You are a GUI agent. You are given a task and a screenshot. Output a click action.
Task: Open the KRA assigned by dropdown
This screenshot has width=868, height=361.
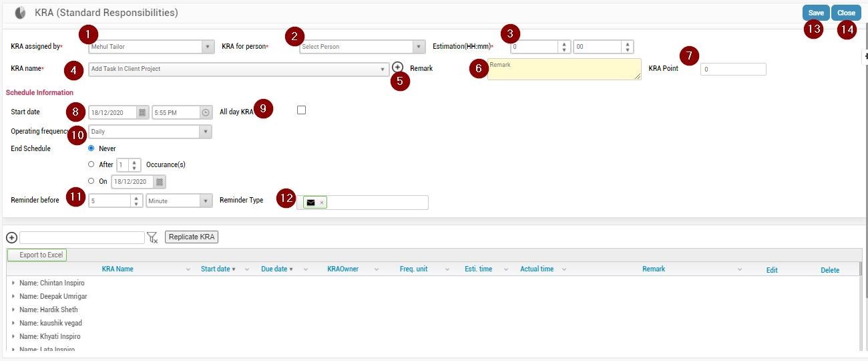click(x=206, y=47)
